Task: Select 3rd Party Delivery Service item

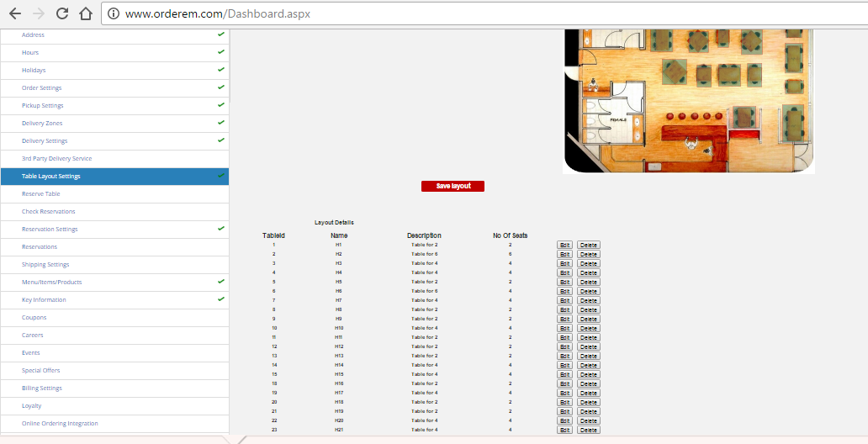Action: (x=56, y=159)
